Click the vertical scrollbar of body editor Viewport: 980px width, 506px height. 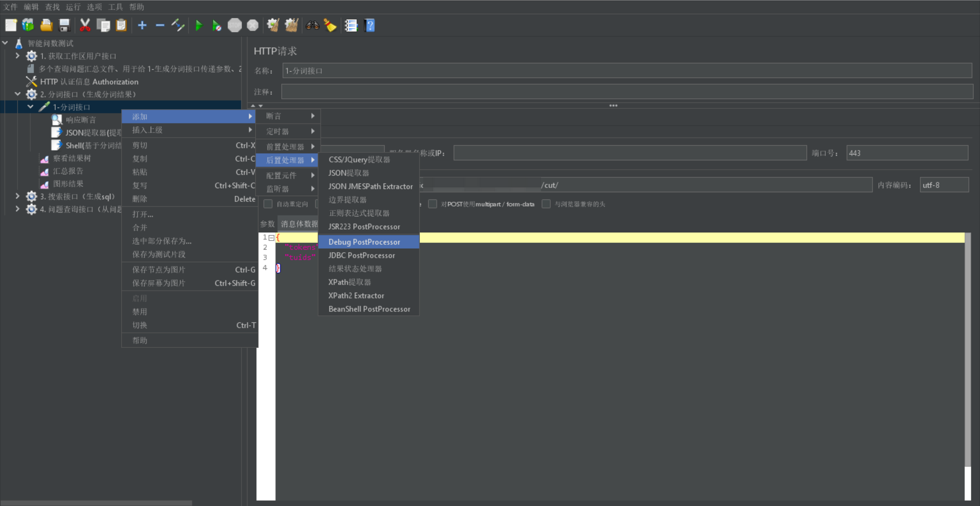[x=968, y=350]
